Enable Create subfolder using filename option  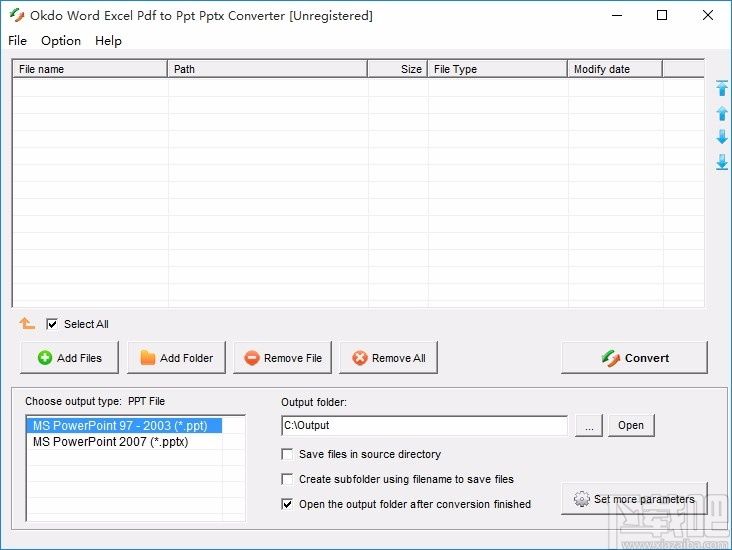click(x=287, y=479)
